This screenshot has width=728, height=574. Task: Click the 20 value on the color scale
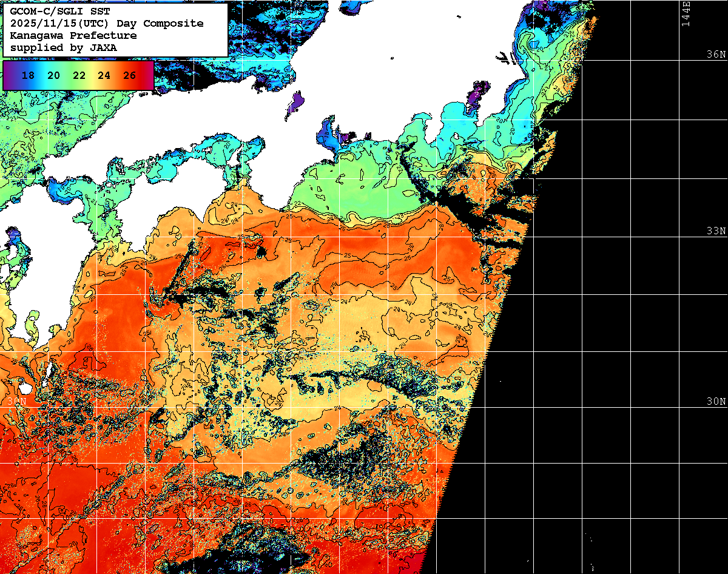(x=53, y=75)
